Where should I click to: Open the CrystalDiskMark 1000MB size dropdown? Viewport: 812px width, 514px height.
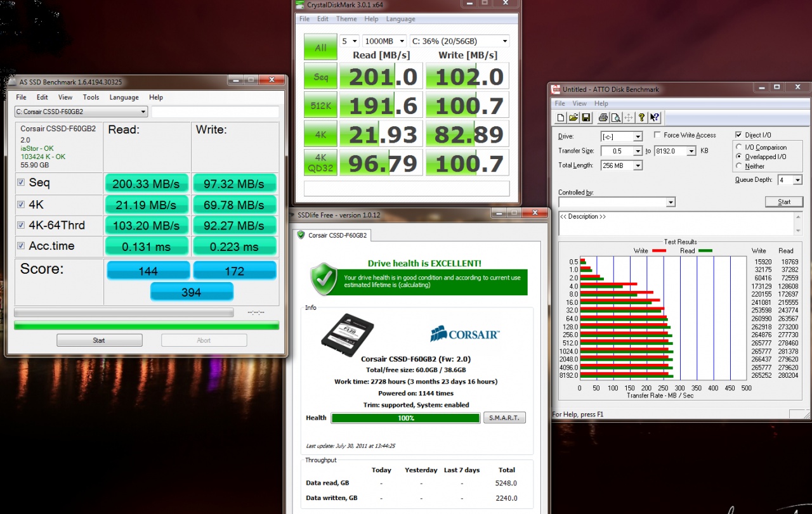pos(384,41)
